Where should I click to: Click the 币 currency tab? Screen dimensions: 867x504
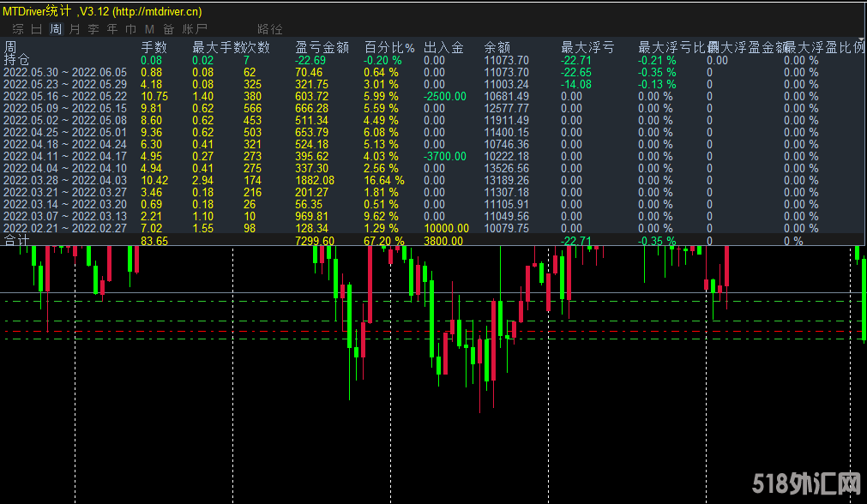pos(131,29)
